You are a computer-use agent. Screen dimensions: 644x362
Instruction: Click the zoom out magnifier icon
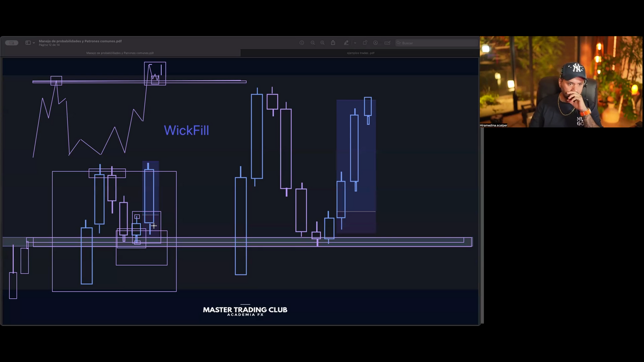[313, 43]
